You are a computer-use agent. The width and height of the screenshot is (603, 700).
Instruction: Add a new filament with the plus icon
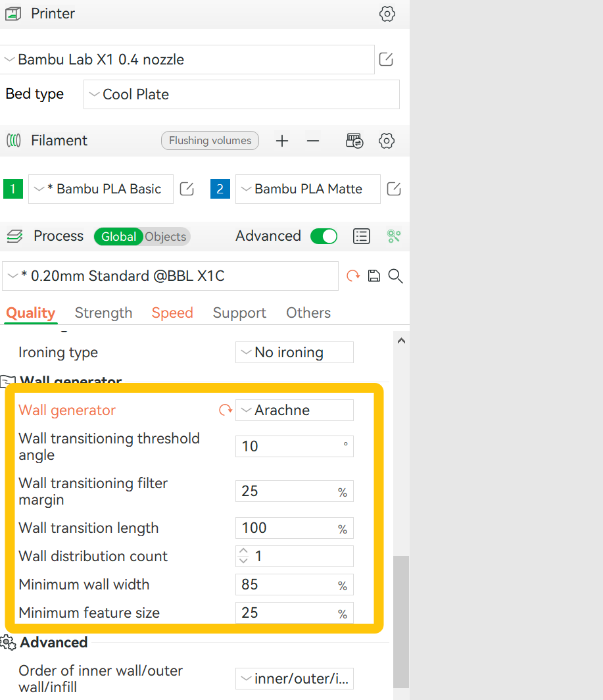pos(281,140)
